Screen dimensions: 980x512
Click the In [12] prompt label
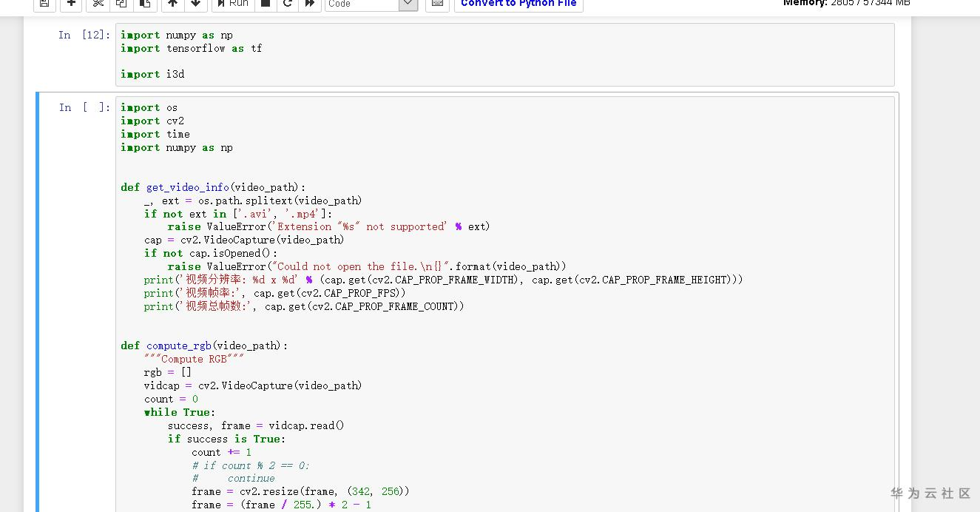(x=84, y=35)
